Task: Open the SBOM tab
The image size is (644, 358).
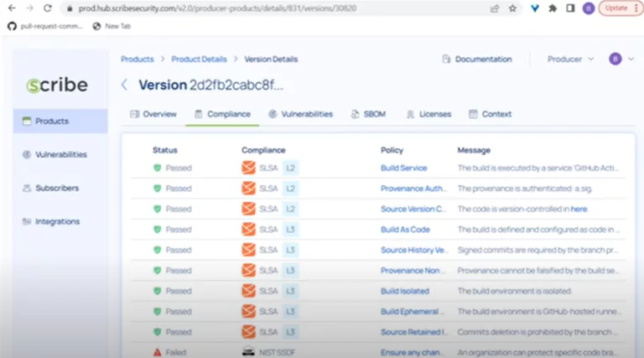Action: [368, 114]
